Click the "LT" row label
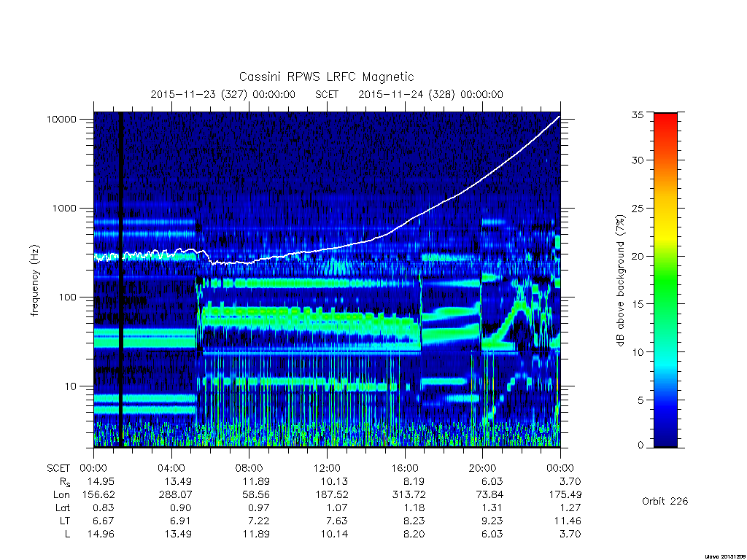 pyautogui.click(x=65, y=521)
